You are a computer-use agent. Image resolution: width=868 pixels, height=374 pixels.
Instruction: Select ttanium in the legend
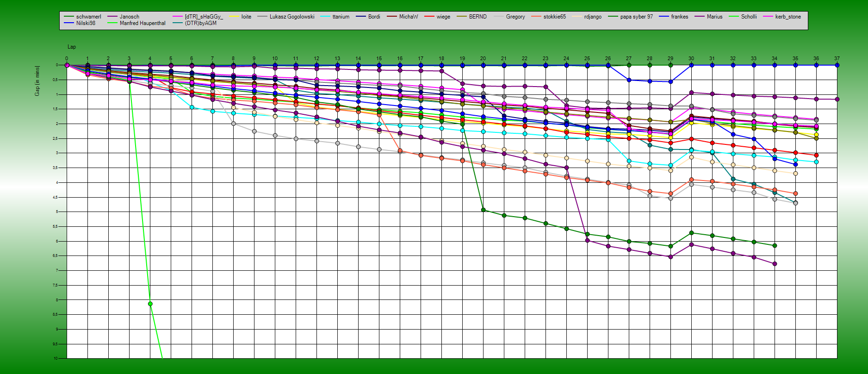[335, 17]
